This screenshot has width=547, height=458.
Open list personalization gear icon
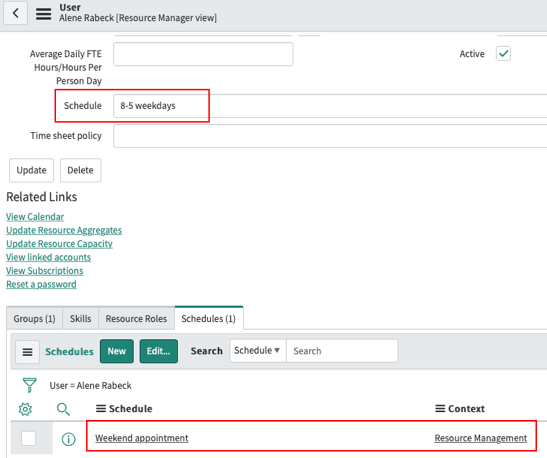25,409
